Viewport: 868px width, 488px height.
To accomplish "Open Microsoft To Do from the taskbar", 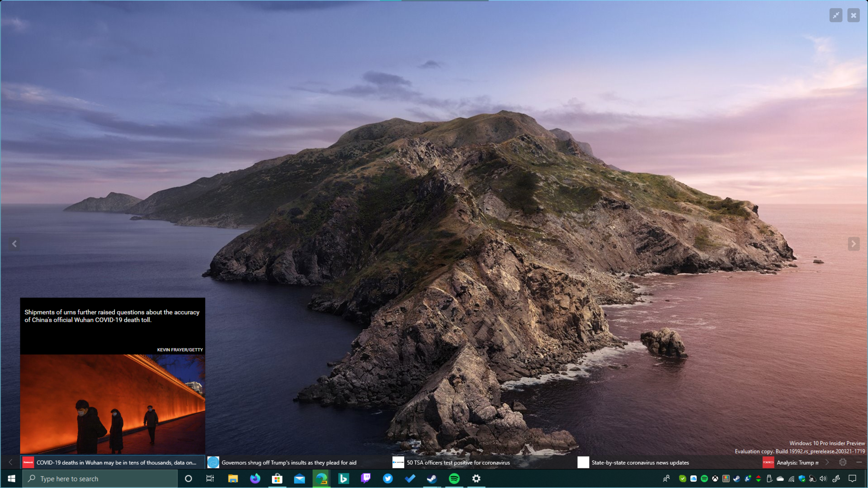I will pos(410,479).
